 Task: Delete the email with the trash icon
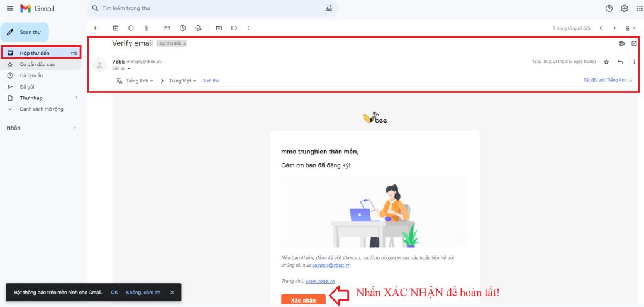[x=146, y=28]
